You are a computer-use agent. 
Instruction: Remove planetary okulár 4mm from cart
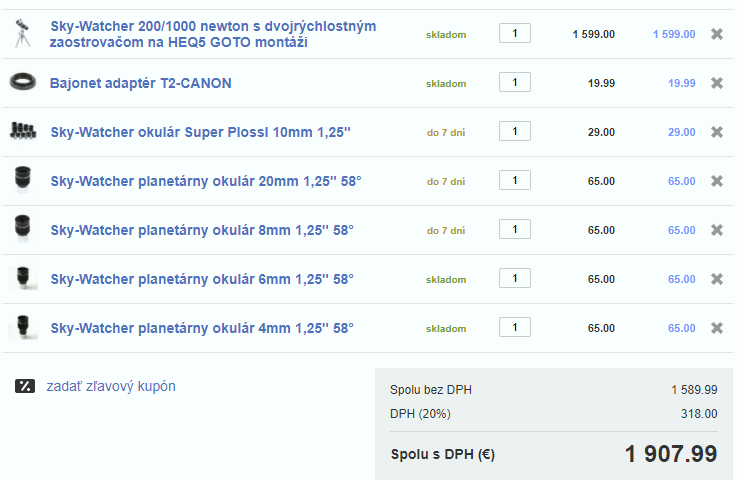(716, 328)
